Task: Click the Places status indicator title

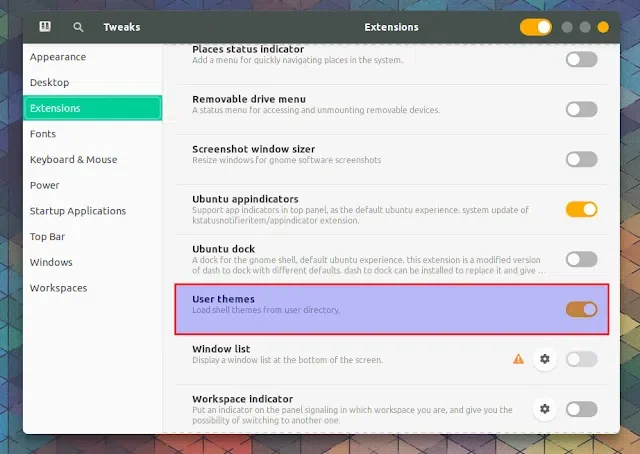Action: point(248,49)
